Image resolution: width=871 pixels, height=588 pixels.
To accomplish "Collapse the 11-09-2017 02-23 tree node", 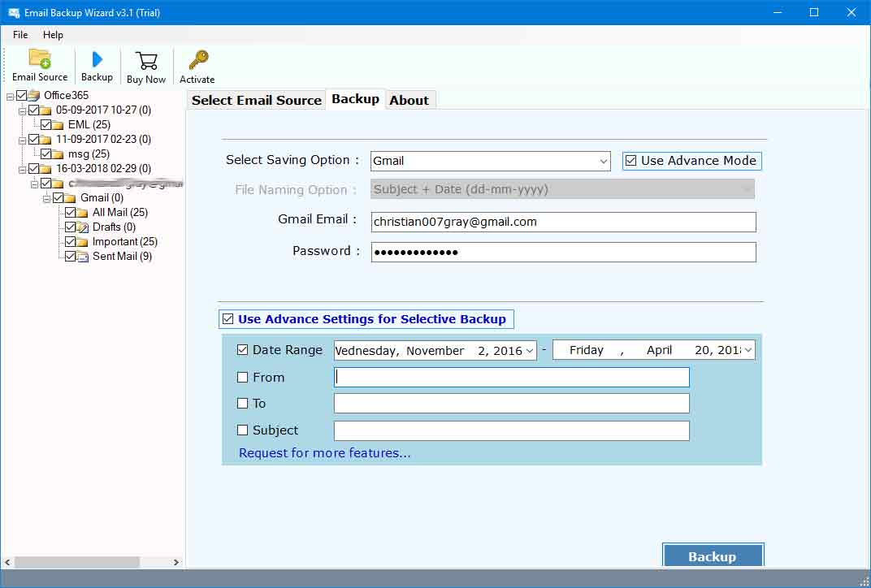I will click(x=22, y=141).
